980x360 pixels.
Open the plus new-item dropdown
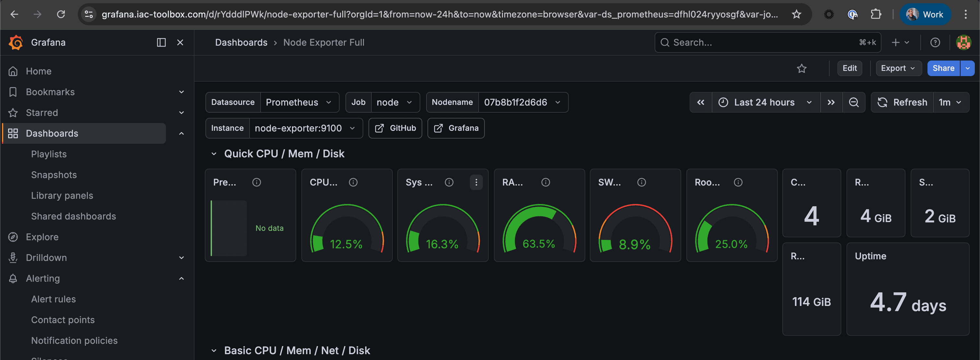tap(900, 42)
